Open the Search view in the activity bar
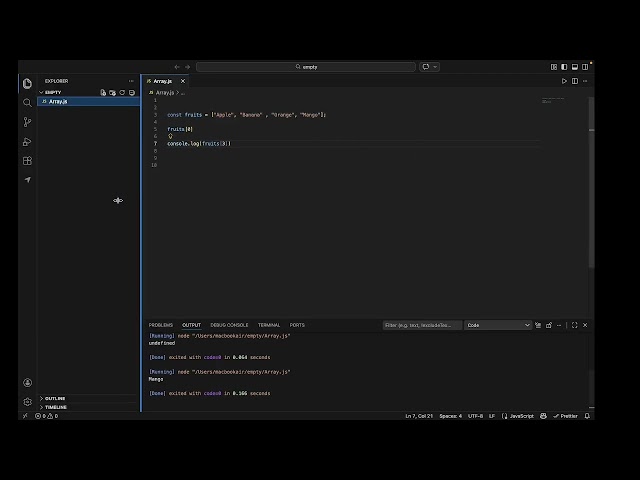This screenshot has height=480, width=640. click(x=27, y=102)
